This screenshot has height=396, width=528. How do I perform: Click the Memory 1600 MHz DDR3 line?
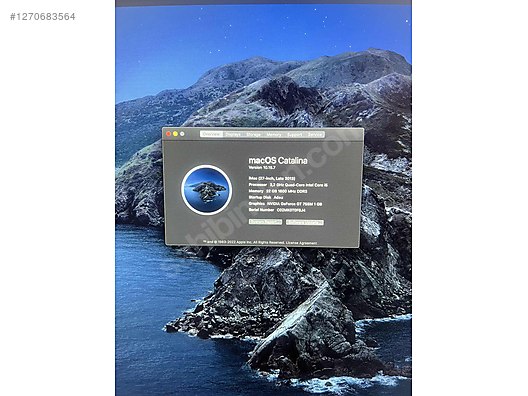[x=278, y=191]
